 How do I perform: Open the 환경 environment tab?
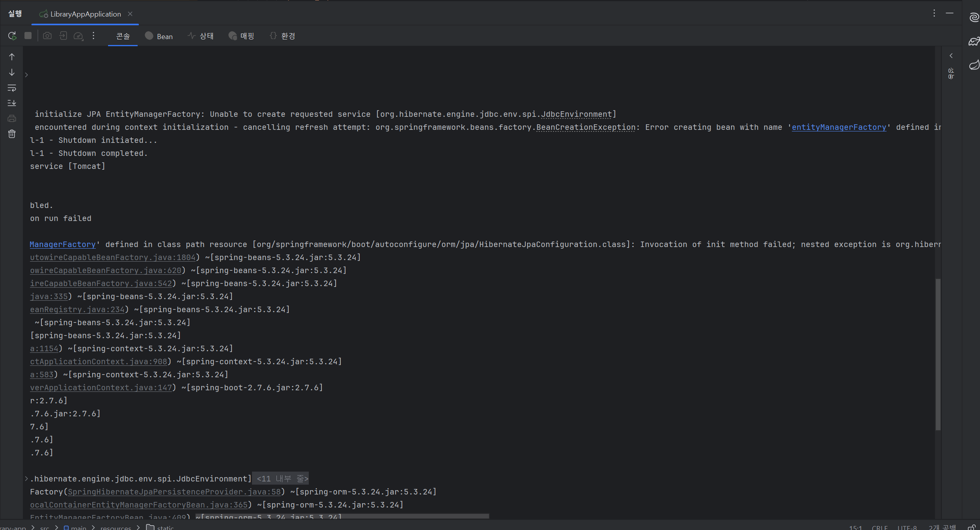pos(282,36)
